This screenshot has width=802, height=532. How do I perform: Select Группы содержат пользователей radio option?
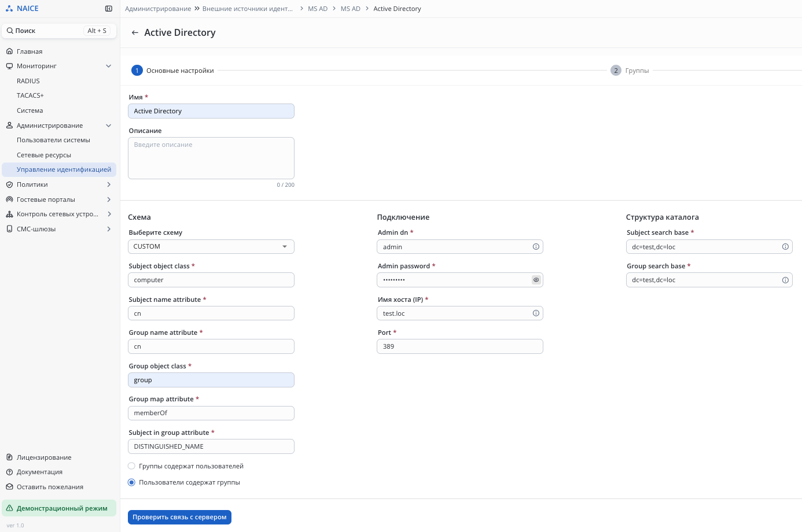pyautogui.click(x=132, y=466)
